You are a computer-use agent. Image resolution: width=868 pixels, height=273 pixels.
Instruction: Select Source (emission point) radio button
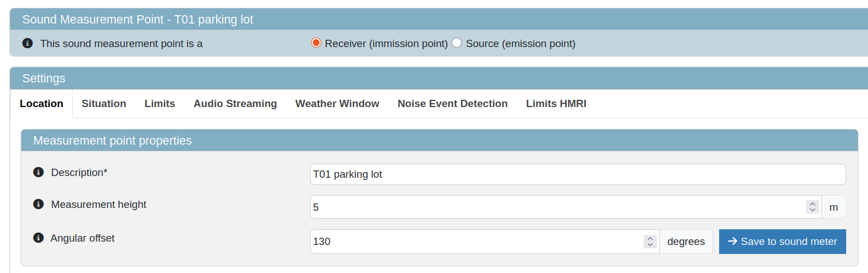457,43
